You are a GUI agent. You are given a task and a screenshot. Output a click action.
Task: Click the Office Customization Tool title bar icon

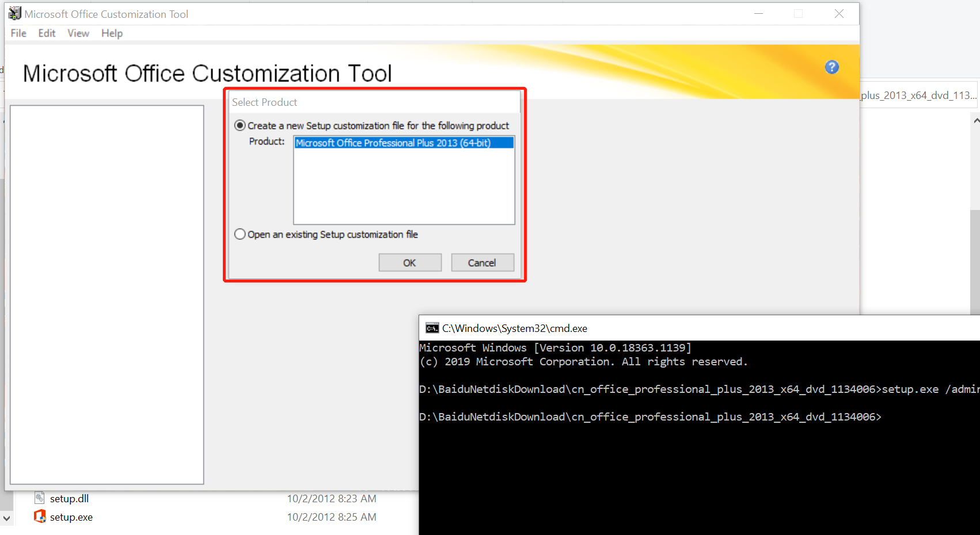[15, 13]
